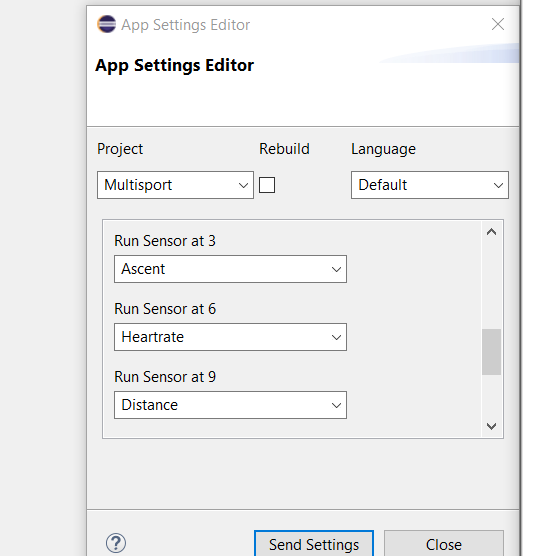Close the App Settings Editor window
Viewport: 556px width, 556px height.
[498, 24]
